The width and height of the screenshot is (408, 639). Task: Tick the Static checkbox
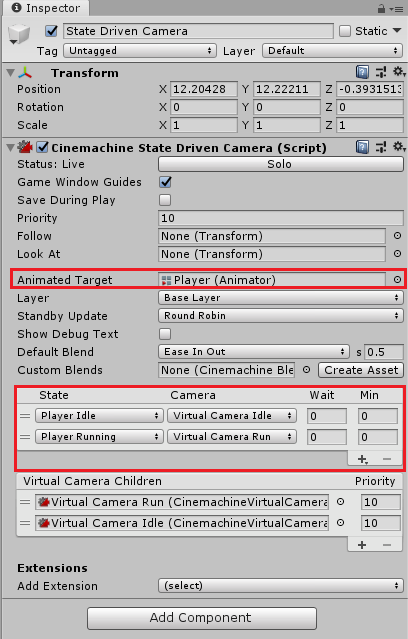[x=345, y=31]
